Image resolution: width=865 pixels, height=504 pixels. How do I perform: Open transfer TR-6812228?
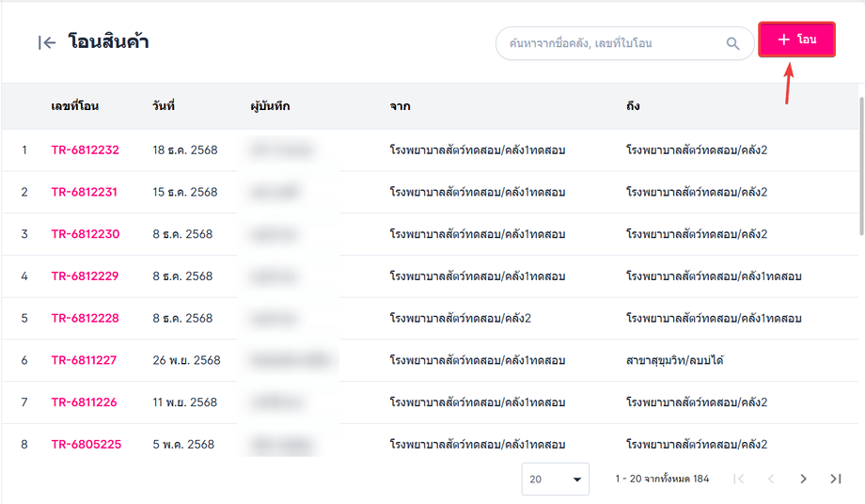(x=85, y=318)
